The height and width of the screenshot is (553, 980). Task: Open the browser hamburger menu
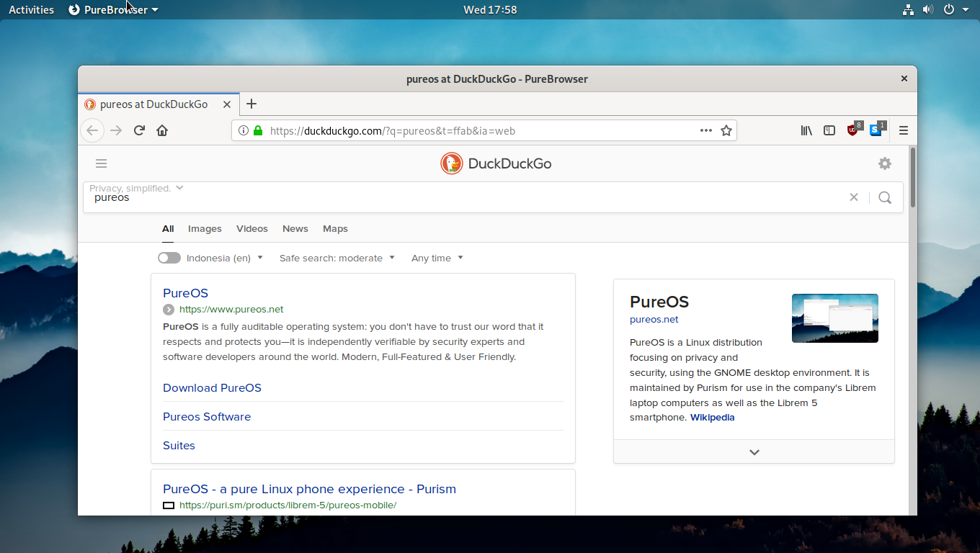pos(903,130)
